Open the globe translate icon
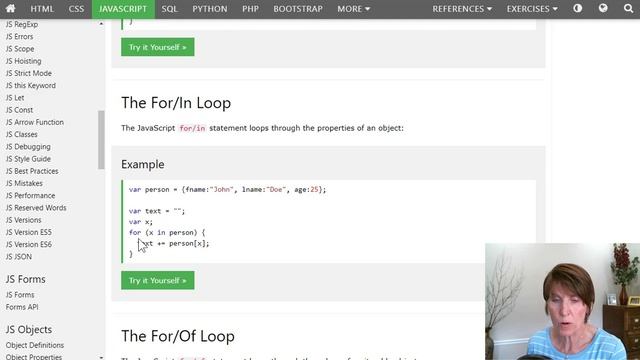Viewport: 640px width, 360px height. click(603, 9)
